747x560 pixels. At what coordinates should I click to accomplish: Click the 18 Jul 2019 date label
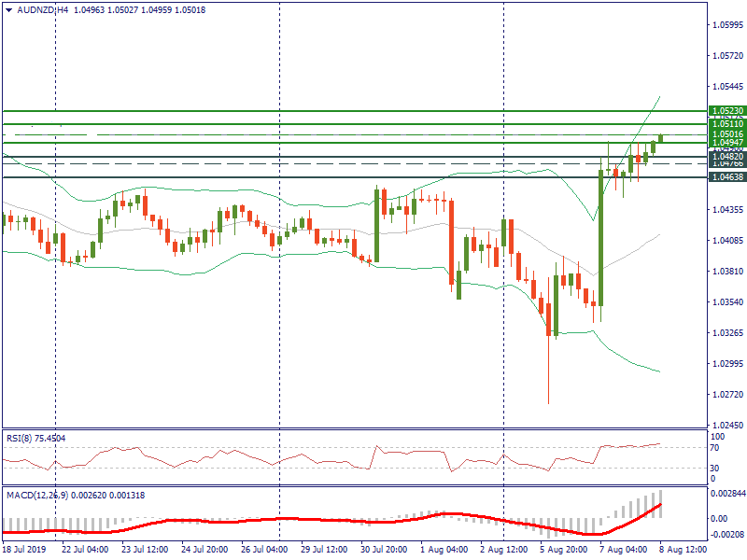click(x=23, y=551)
